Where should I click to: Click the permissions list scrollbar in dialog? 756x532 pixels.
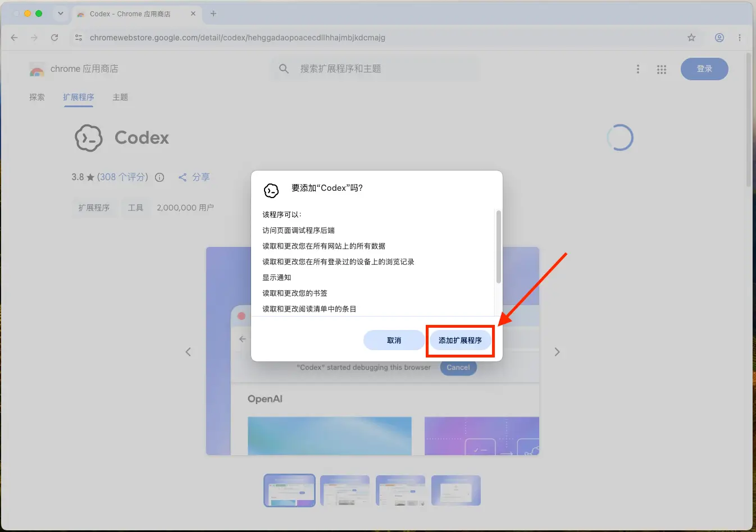click(498, 247)
